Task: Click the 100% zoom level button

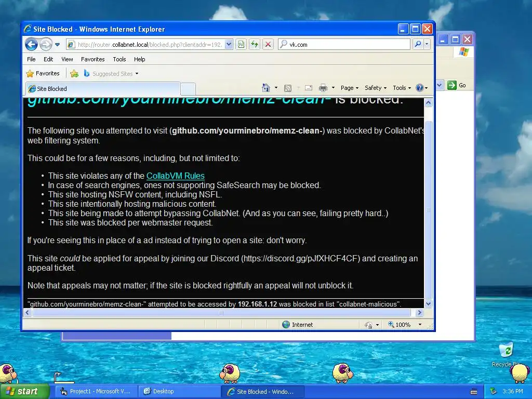Action: [400, 325]
